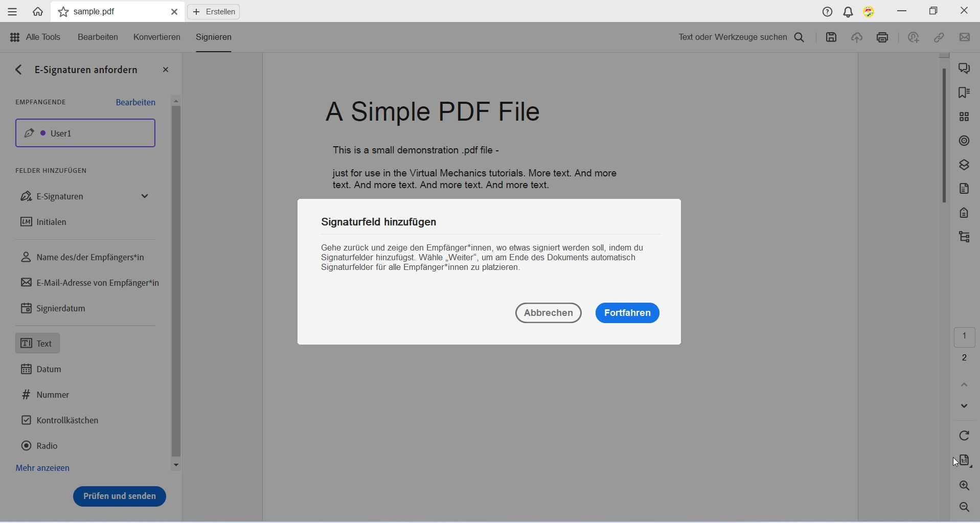This screenshot has height=523, width=980.
Task: Click the search magnifier icon
Action: coord(800,37)
